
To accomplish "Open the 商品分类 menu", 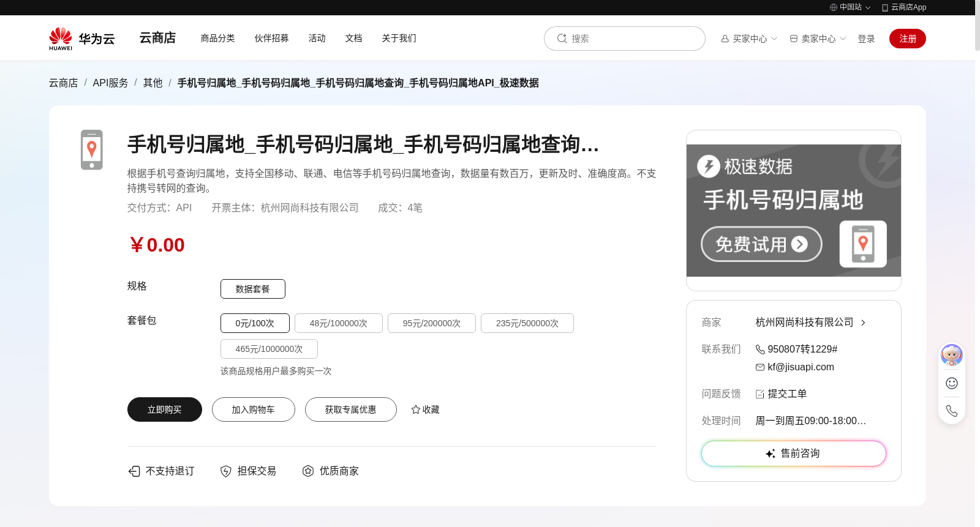I will [218, 38].
